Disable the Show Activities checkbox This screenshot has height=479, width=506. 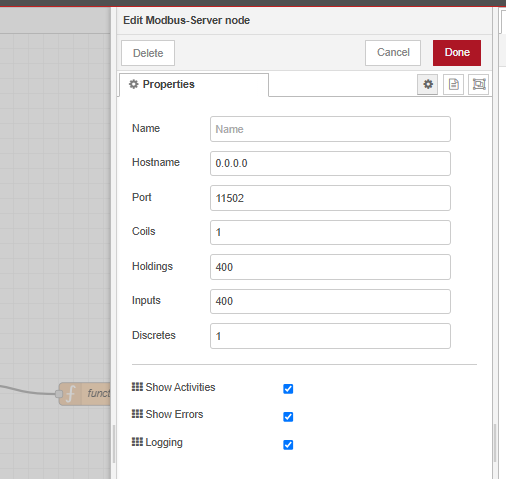tap(288, 389)
